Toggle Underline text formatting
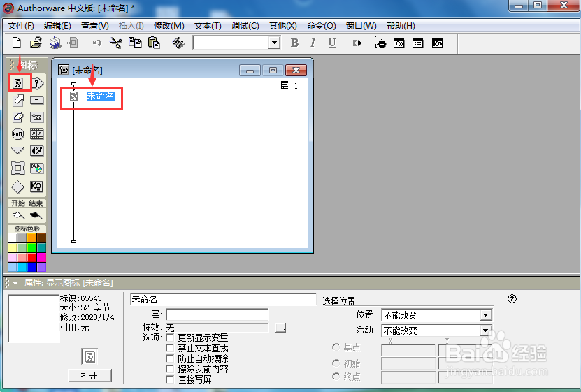This screenshot has width=581, height=392. 332,43
